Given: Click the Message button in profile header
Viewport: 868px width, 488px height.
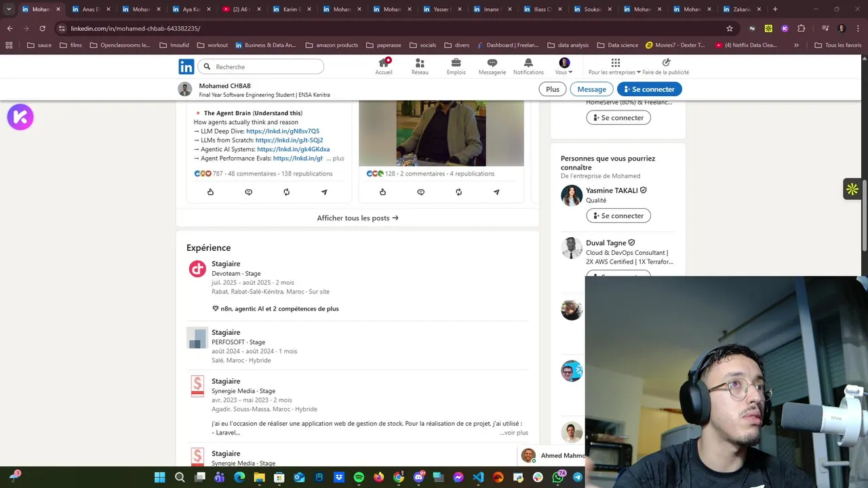Looking at the screenshot, I should point(592,89).
